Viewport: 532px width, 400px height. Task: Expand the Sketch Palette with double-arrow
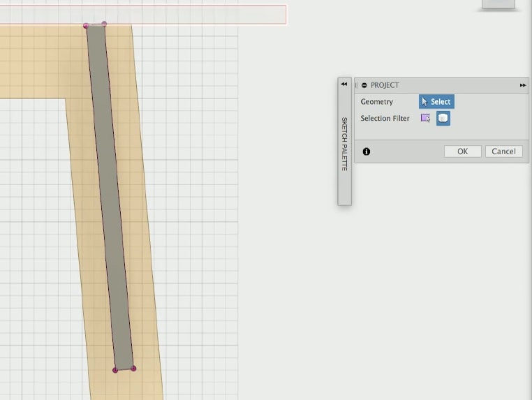(344, 84)
